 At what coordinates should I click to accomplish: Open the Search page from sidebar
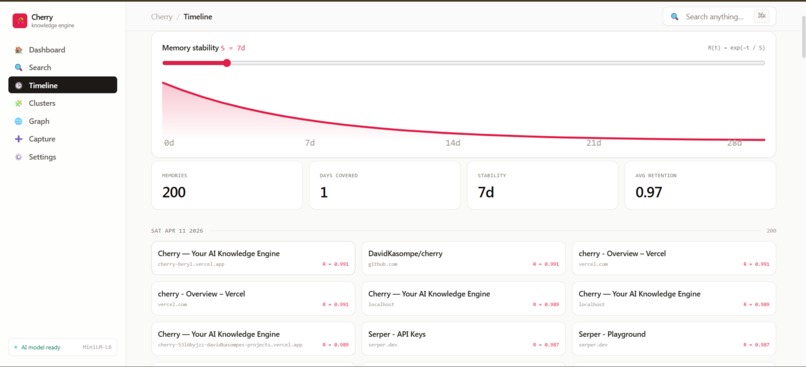(x=63, y=67)
